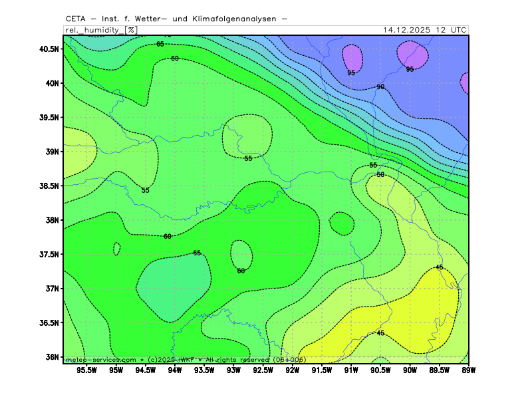The height and width of the screenshot is (399, 532).
Task: Click the small oval contour near 95W 37.5N
Action: [x=117, y=249]
